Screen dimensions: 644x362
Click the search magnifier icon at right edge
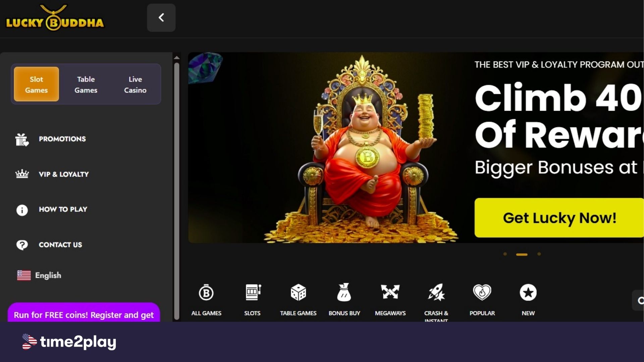tap(640, 301)
